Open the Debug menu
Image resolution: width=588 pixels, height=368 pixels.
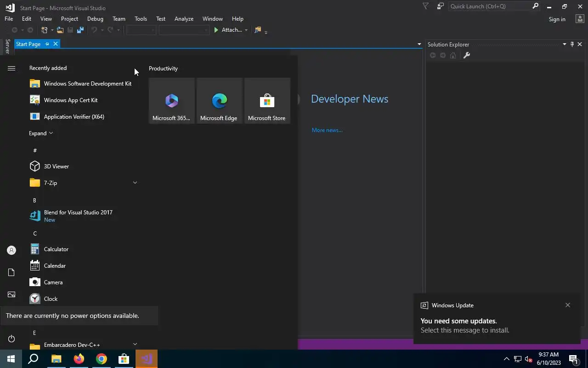click(95, 19)
